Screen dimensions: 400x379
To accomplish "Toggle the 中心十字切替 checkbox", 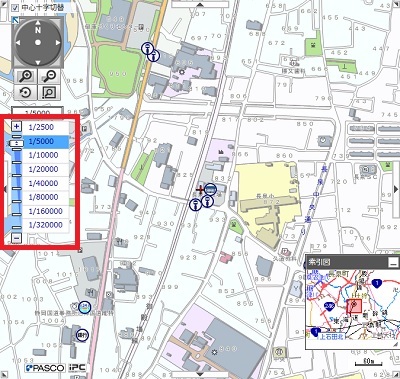I will [x=15, y=8].
